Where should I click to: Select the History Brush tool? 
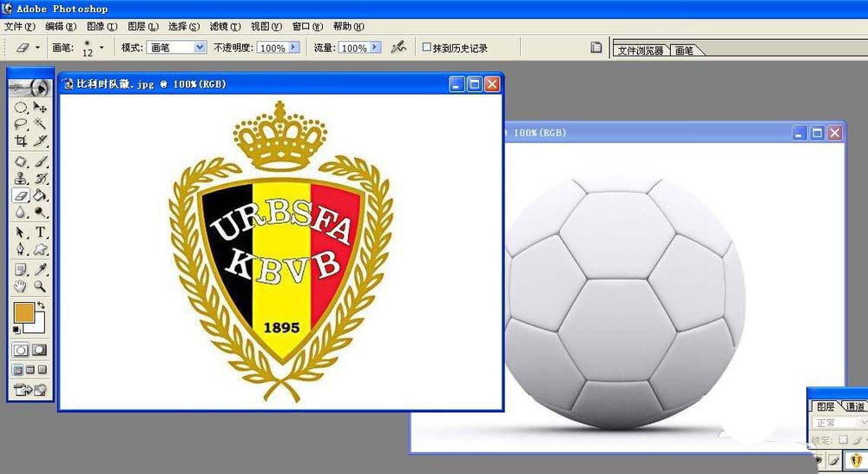point(40,178)
